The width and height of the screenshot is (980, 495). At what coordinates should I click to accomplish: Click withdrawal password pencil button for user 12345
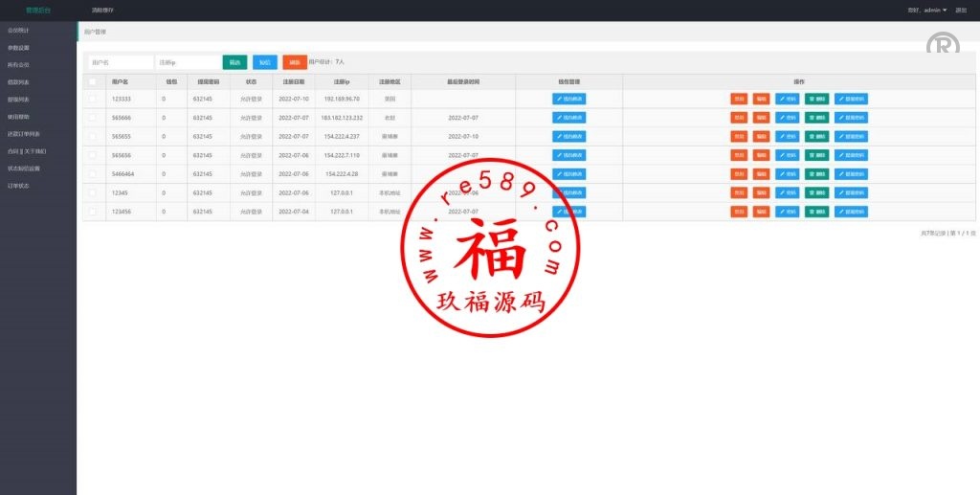(x=851, y=192)
